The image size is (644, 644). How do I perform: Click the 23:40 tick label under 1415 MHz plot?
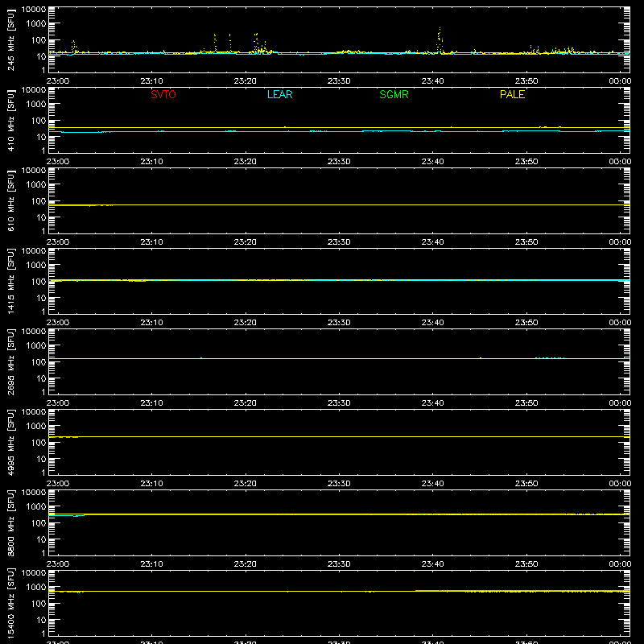432,323
